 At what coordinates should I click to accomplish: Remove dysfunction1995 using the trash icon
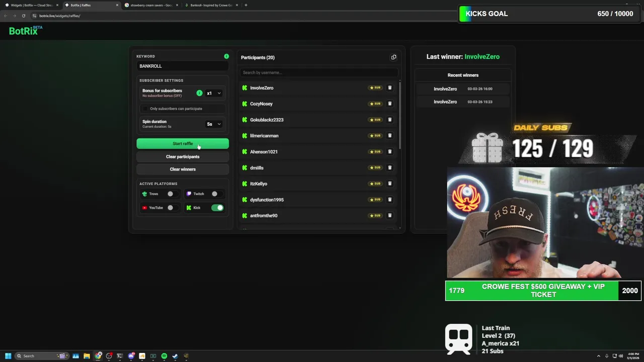tap(389, 200)
